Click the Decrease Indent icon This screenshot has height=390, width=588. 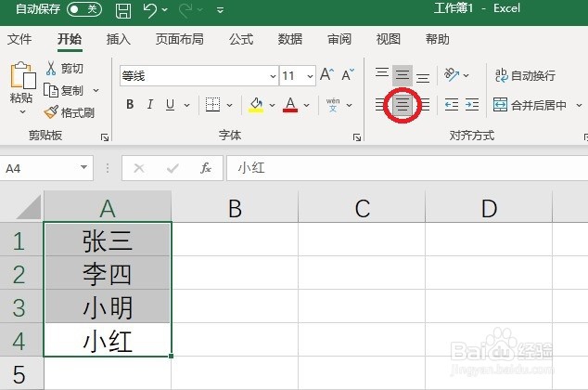pos(452,105)
